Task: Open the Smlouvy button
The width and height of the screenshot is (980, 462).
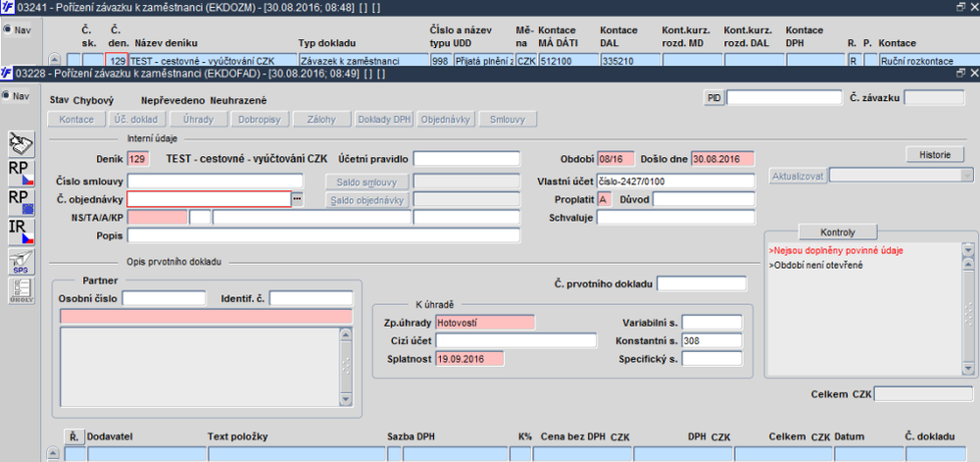Action: [508, 120]
